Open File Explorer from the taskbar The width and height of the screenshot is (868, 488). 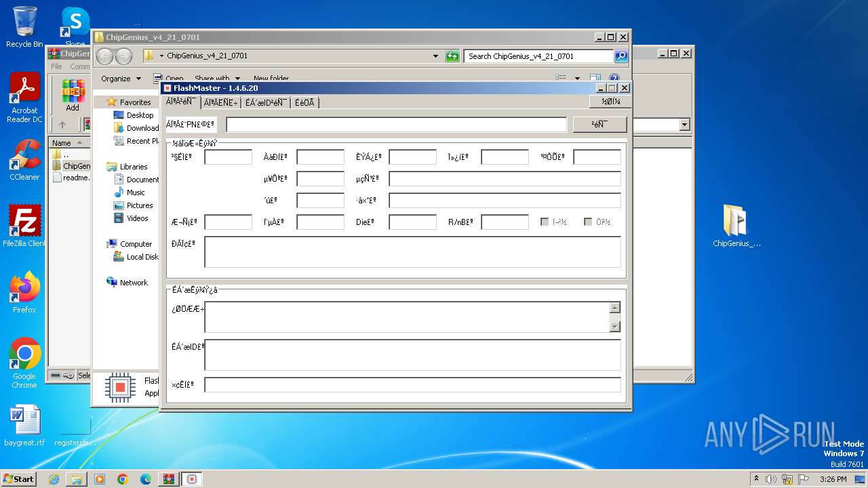click(76, 479)
